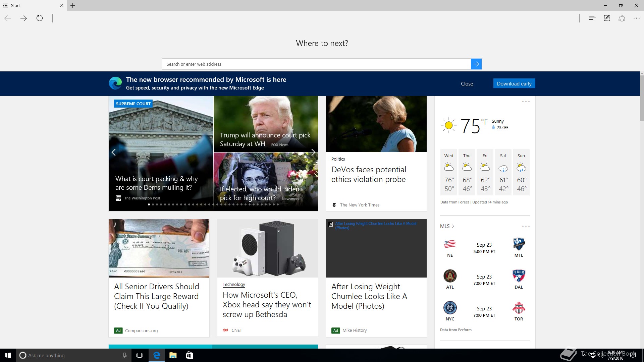Click the Technology category link

coord(234,284)
